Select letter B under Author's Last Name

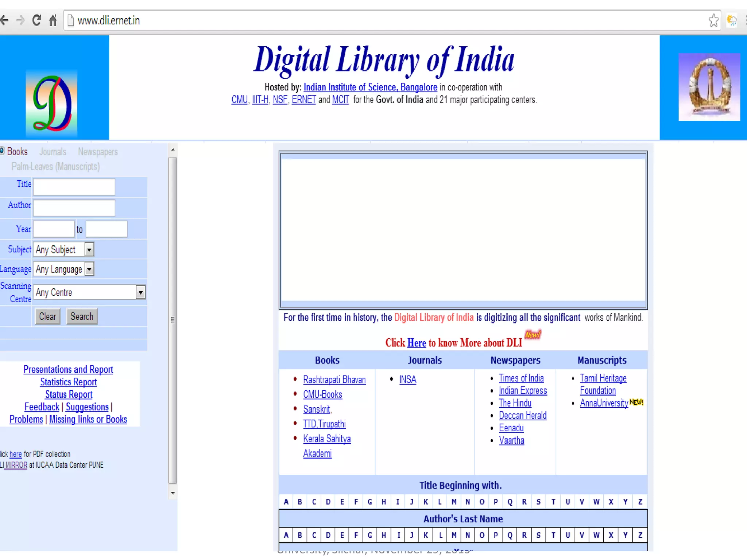[300, 535]
